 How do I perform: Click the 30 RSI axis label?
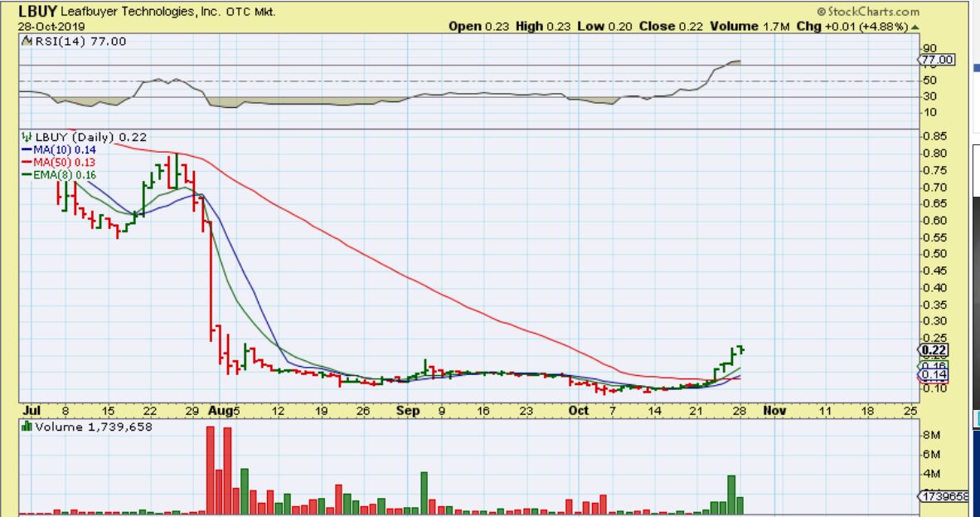[x=929, y=96]
